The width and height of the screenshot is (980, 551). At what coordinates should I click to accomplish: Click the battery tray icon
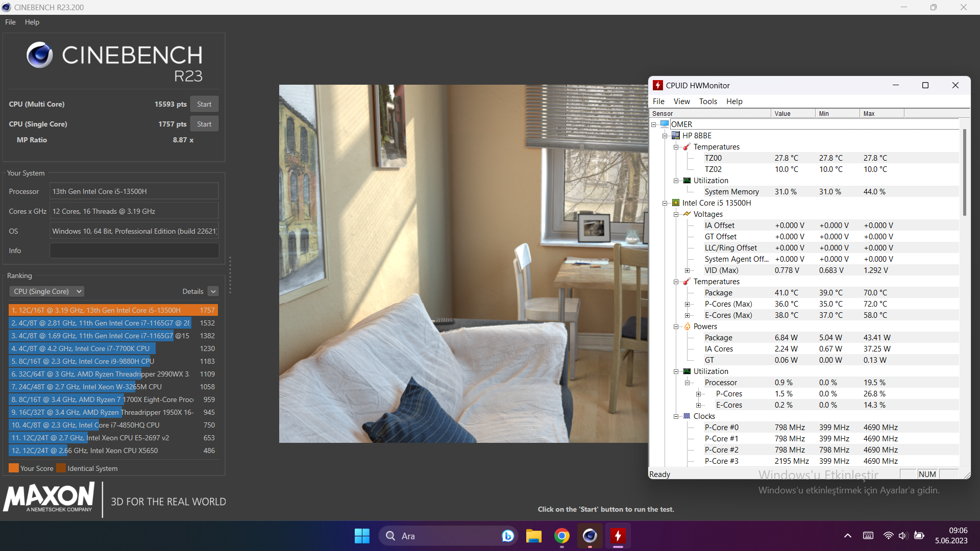tap(919, 536)
